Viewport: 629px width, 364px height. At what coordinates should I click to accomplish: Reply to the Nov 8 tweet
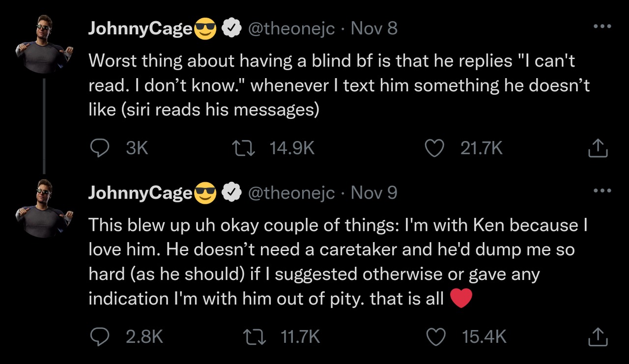[100, 147]
